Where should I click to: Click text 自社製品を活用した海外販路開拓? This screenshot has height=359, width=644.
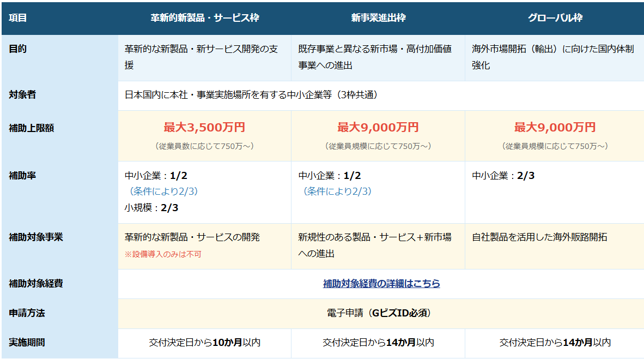pyautogui.click(x=539, y=237)
